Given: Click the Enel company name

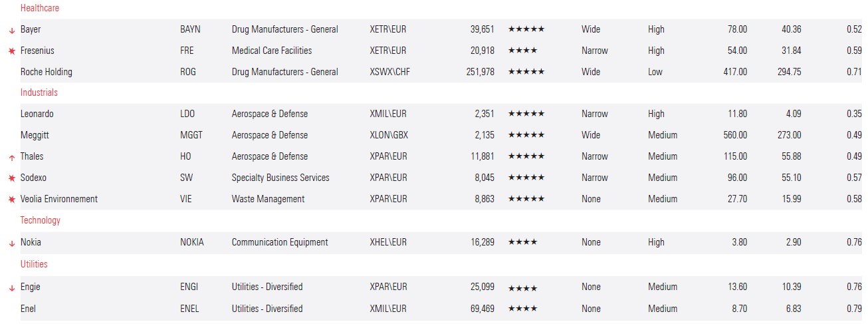Looking at the screenshot, I should [29, 309].
